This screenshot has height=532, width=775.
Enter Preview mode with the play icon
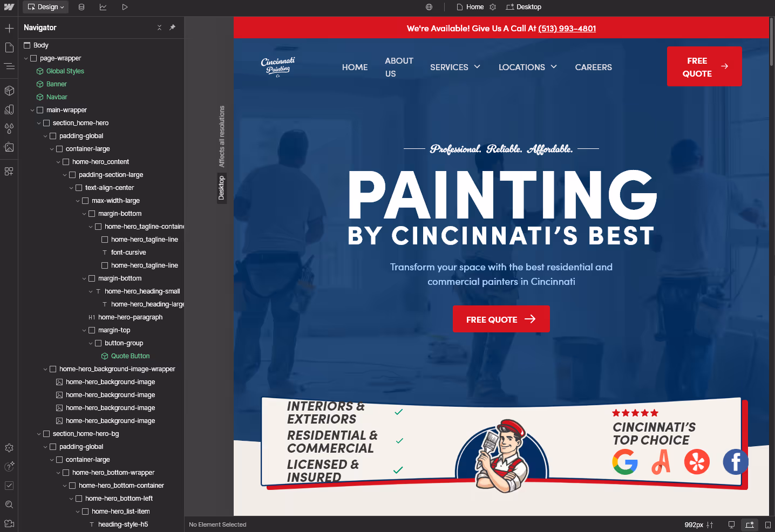tap(125, 7)
